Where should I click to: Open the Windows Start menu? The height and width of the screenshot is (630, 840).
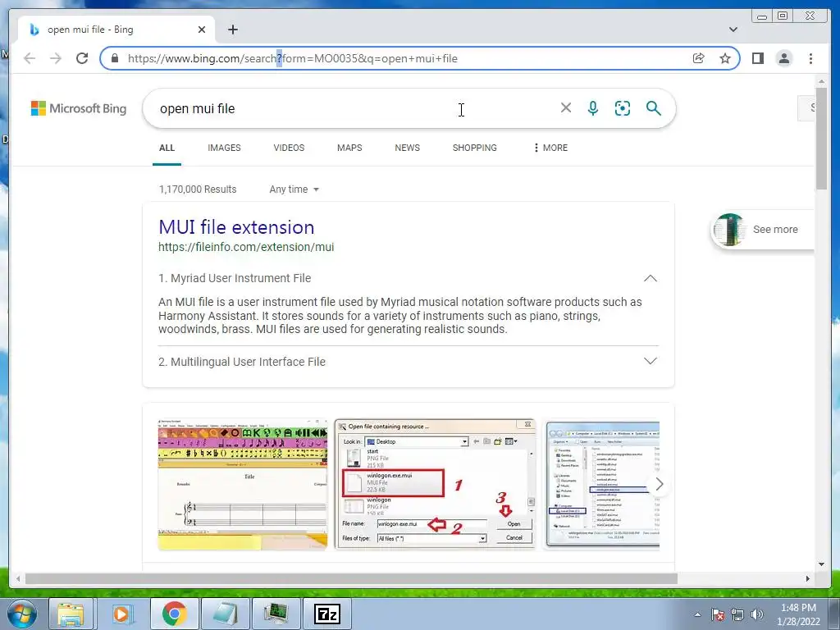[22, 614]
